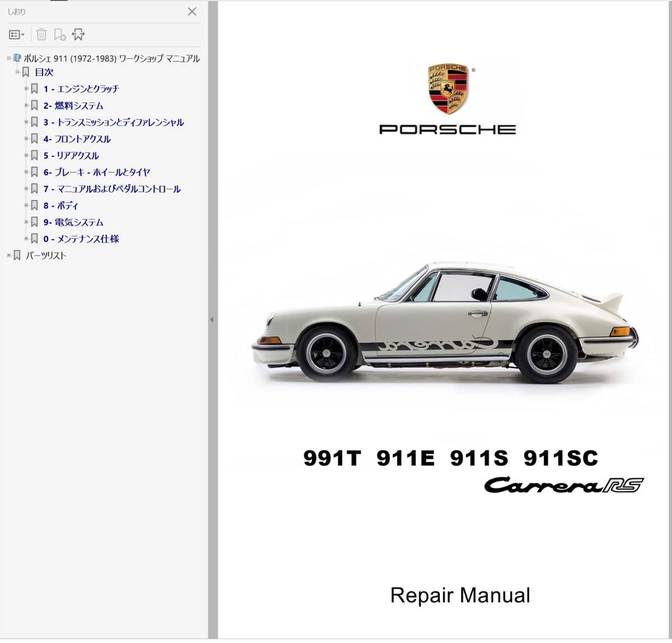
Task: Delete selected bookmark with trash icon
Action: pyautogui.click(x=41, y=35)
